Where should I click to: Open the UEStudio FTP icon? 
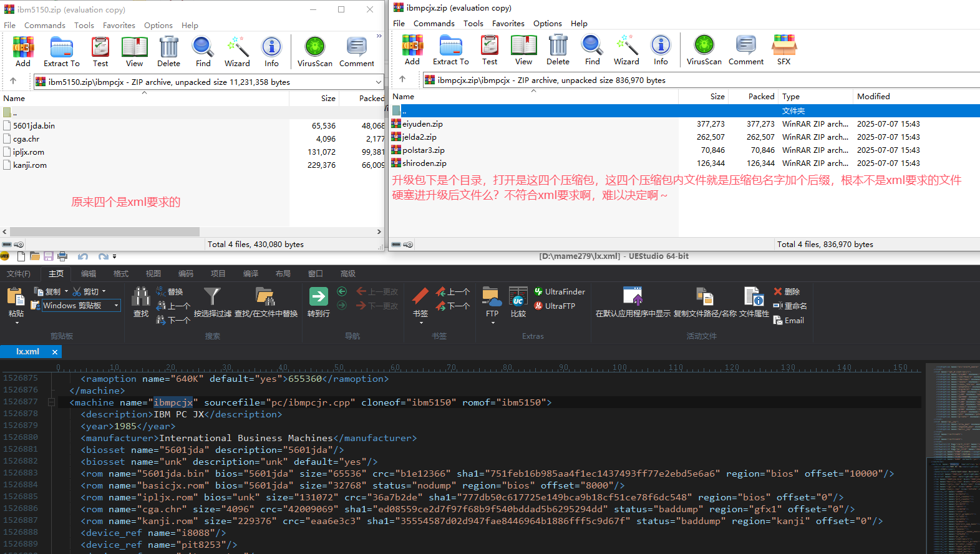point(492,297)
